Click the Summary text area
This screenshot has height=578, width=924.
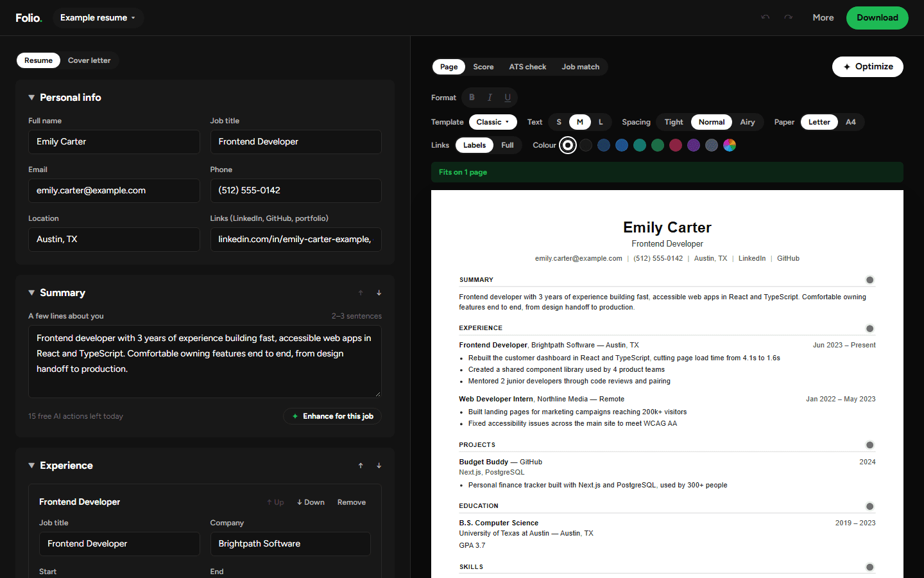pyautogui.click(x=205, y=362)
